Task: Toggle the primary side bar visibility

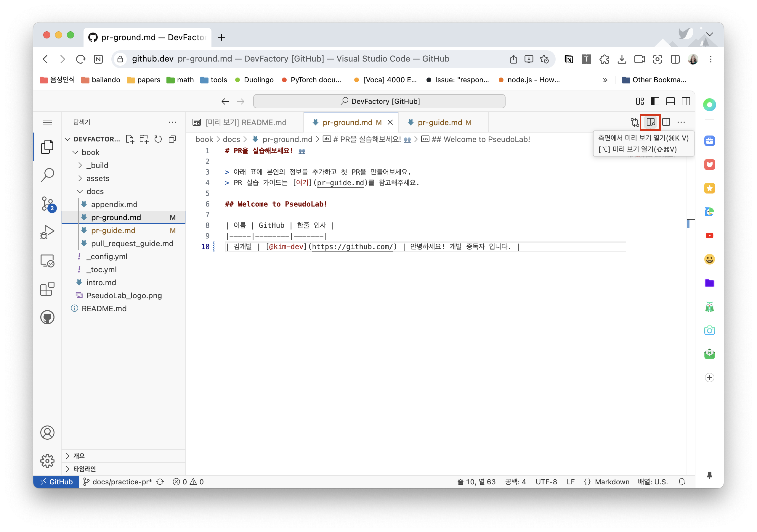Action: 655,101
